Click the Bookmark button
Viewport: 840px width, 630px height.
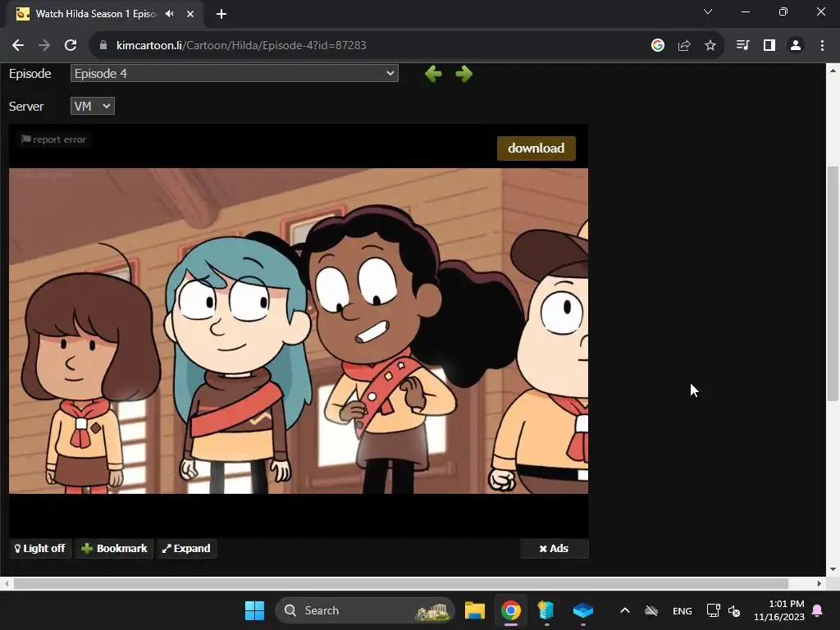[114, 549]
